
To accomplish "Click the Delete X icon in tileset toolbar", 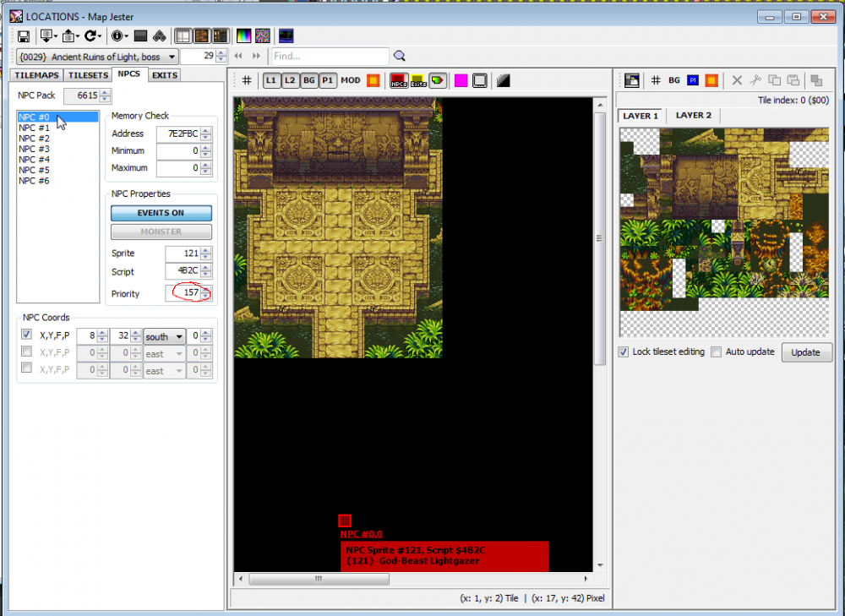I will tap(737, 80).
